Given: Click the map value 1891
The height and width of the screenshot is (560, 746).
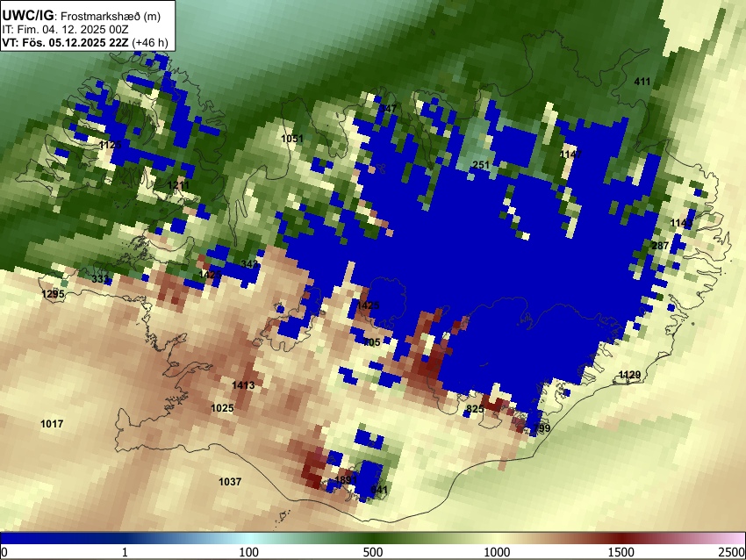Looking at the screenshot, I should coord(347,479).
